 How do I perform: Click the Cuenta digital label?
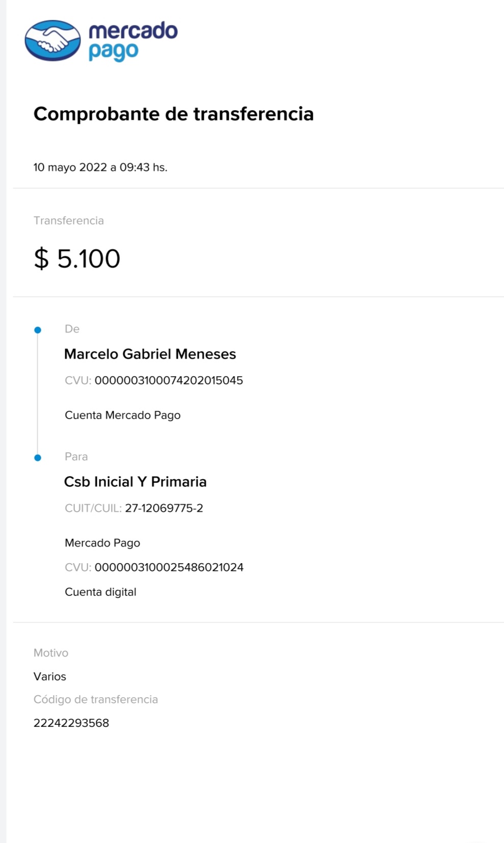pos(100,592)
